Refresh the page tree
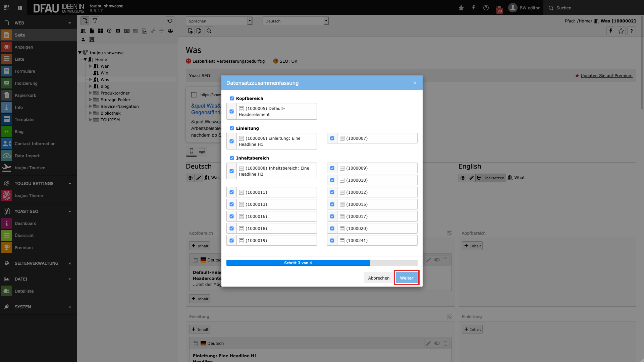The image size is (644, 362). pos(170,21)
